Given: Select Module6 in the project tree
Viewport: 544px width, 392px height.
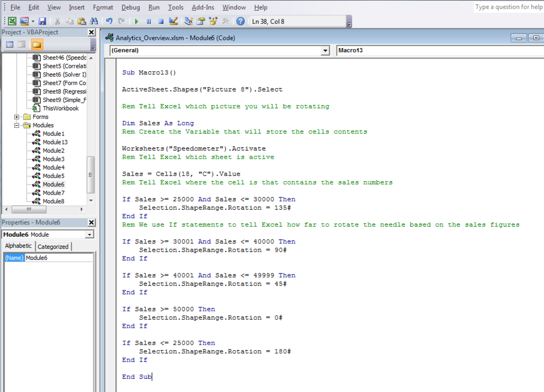Looking at the screenshot, I should pyautogui.click(x=53, y=184).
